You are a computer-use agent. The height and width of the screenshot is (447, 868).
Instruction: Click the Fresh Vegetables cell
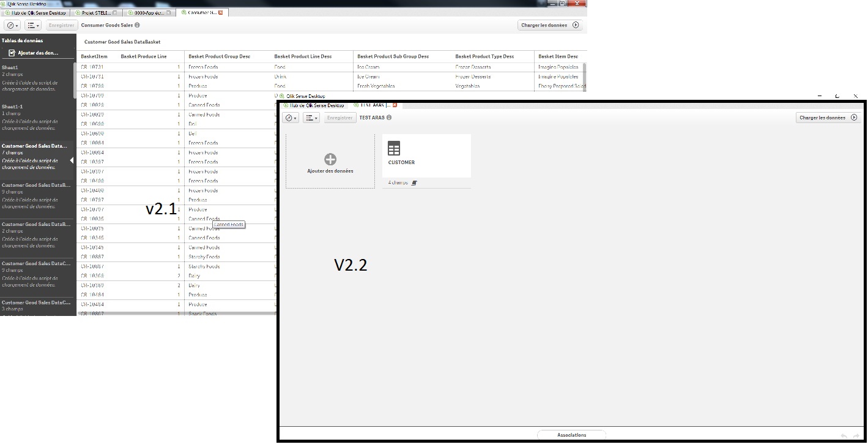(376, 86)
